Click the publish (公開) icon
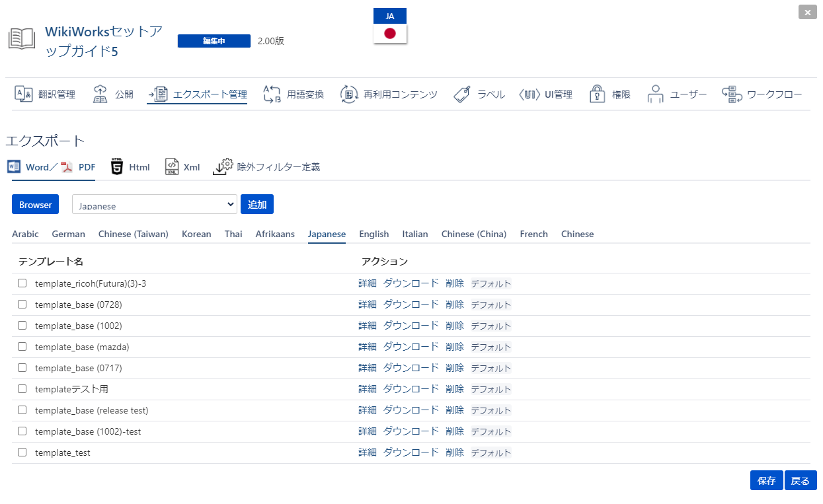The width and height of the screenshot is (823, 504). click(x=100, y=94)
